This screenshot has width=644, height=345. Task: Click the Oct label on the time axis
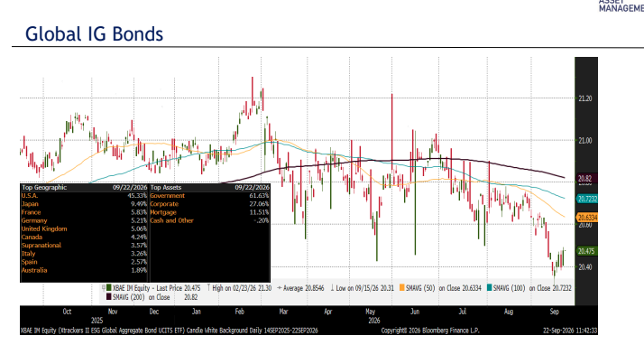pyautogui.click(x=67, y=312)
